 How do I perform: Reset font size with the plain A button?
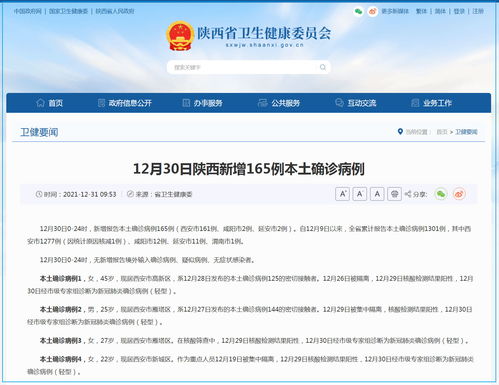[377, 194]
